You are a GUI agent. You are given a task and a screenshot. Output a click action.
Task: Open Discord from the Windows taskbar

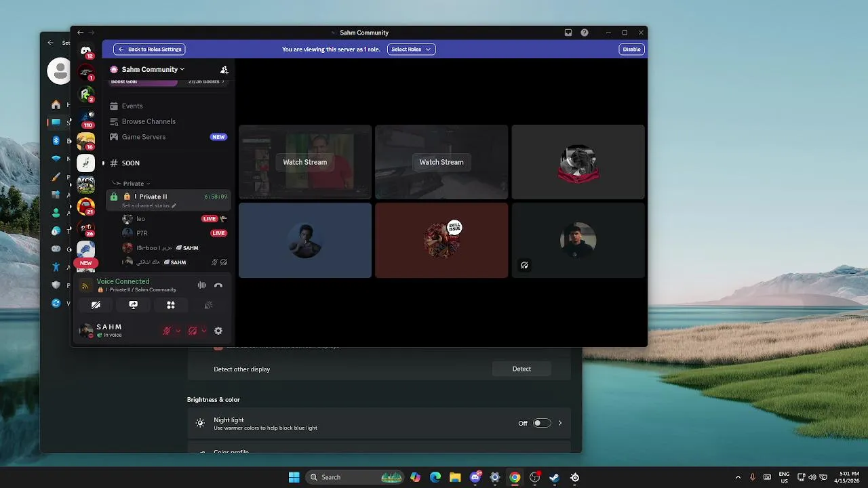pos(475,477)
